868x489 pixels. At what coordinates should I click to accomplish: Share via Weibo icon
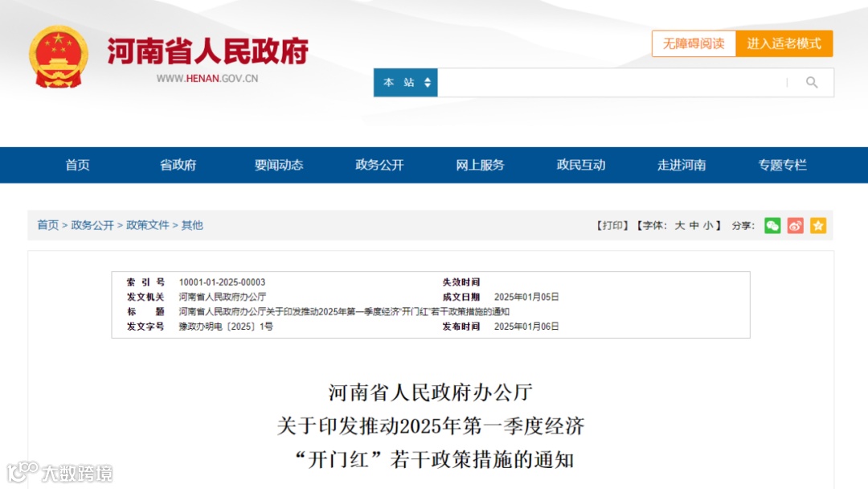tap(796, 225)
